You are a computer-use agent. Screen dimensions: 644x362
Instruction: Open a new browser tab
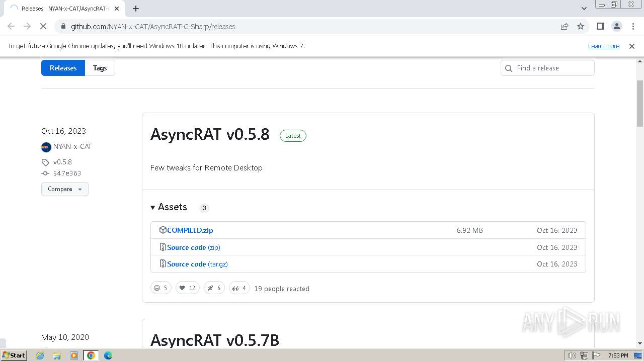(x=136, y=9)
